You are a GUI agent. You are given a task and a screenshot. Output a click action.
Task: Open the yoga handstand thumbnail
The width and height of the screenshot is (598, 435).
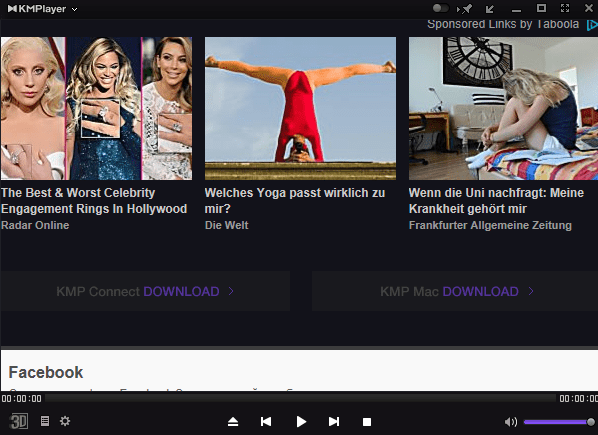pos(300,108)
